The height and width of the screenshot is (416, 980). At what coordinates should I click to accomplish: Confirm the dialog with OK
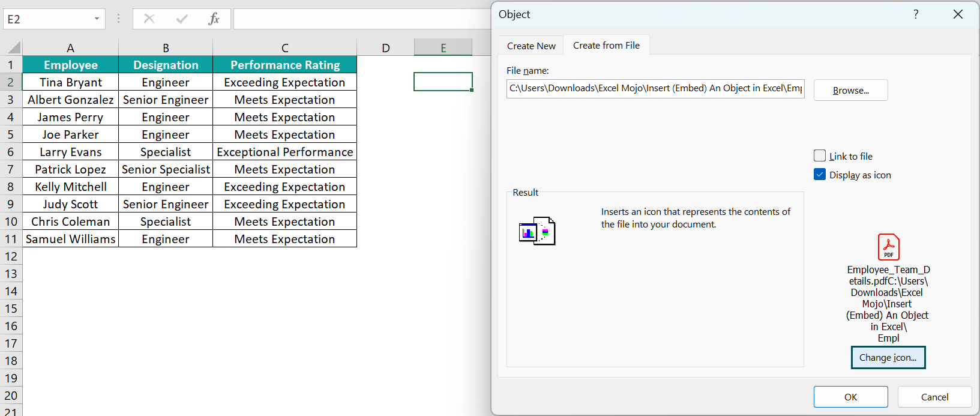[850, 397]
